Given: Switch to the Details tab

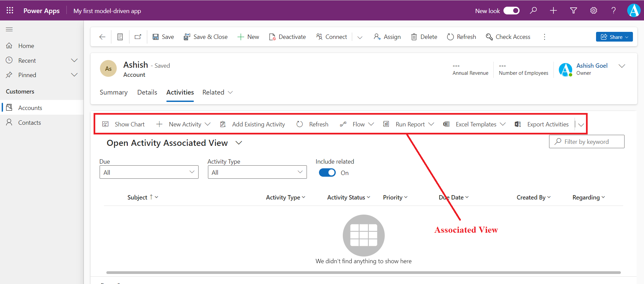Looking at the screenshot, I should pyautogui.click(x=147, y=93).
